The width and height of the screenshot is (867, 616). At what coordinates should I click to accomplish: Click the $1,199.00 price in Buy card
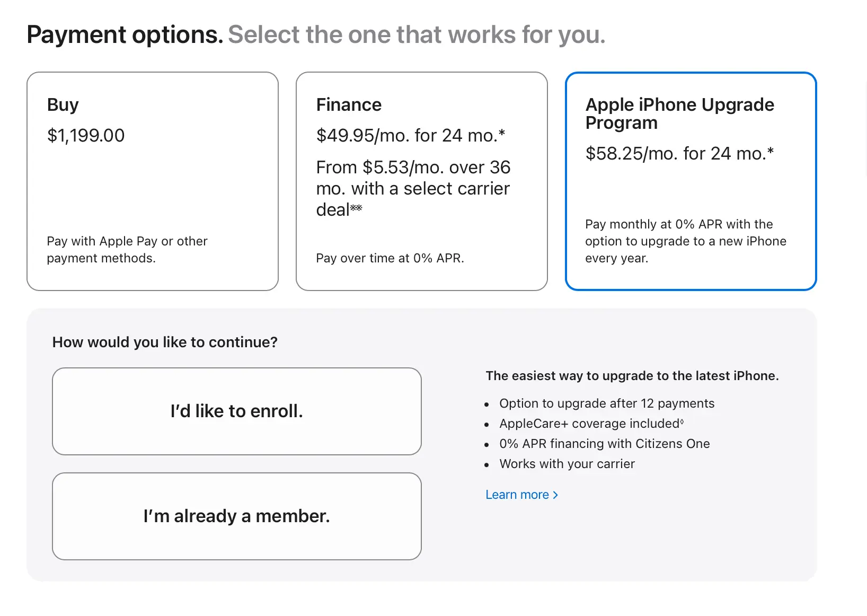click(86, 136)
